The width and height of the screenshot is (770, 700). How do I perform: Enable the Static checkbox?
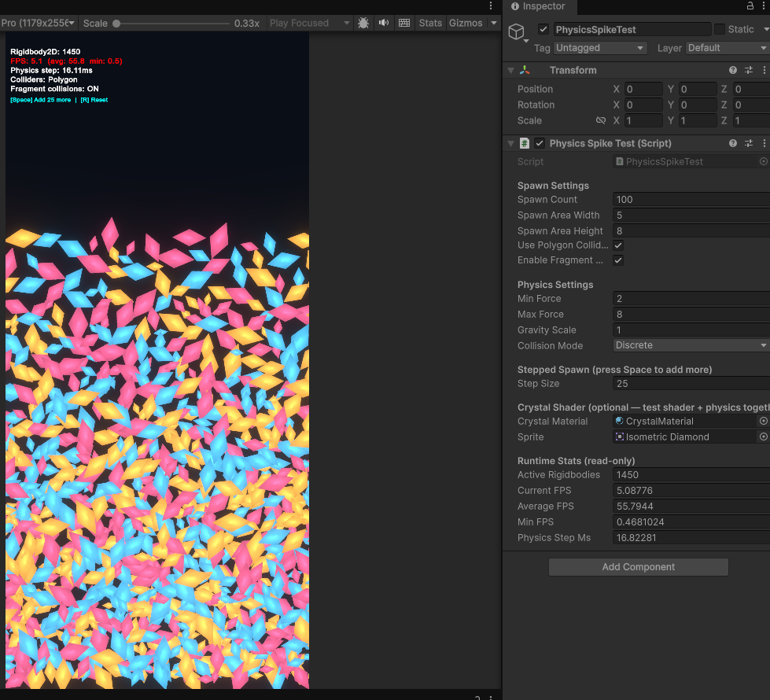click(x=720, y=29)
